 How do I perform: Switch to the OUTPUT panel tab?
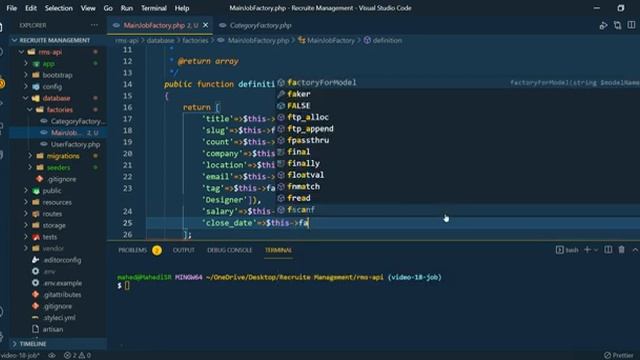pyautogui.click(x=183, y=250)
